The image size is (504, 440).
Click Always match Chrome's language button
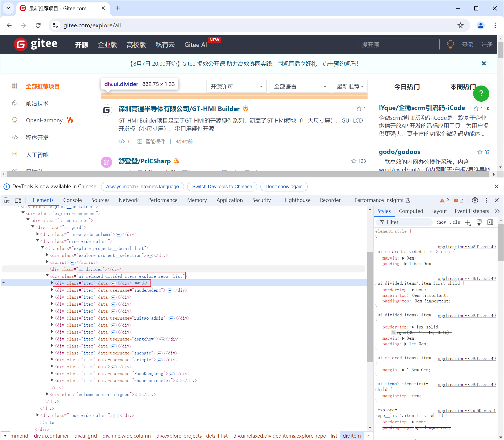point(142,187)
